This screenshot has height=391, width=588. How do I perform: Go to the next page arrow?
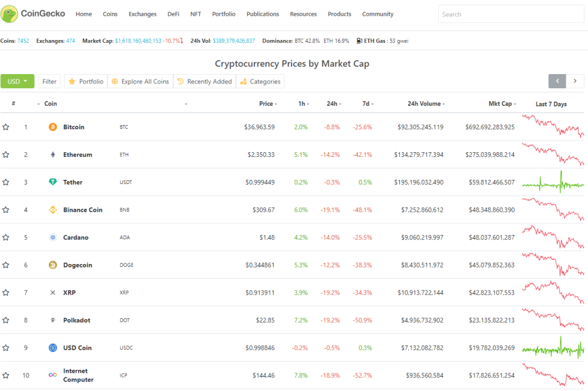575,81
